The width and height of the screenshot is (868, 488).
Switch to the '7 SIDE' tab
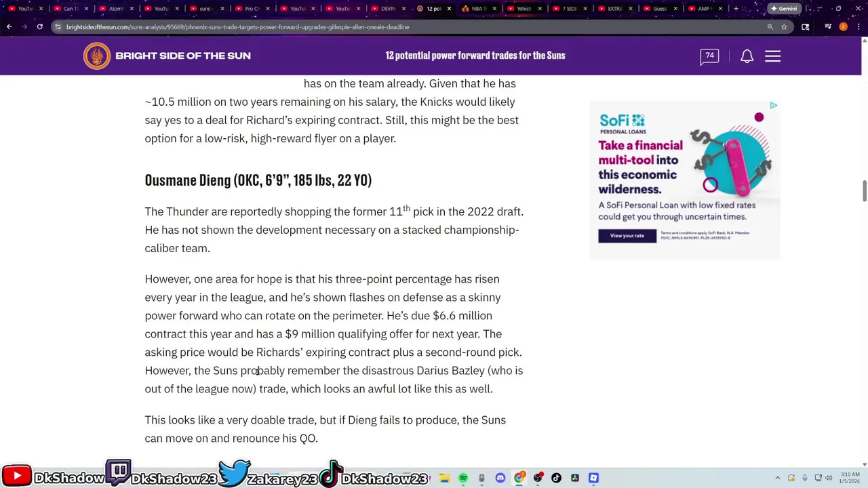(569, 9)
